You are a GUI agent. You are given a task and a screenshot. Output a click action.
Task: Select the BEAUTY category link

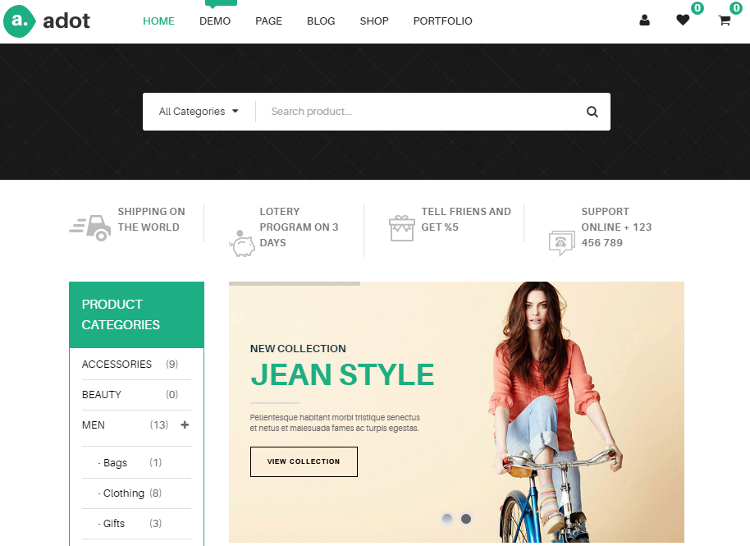[x=101, y=395]
